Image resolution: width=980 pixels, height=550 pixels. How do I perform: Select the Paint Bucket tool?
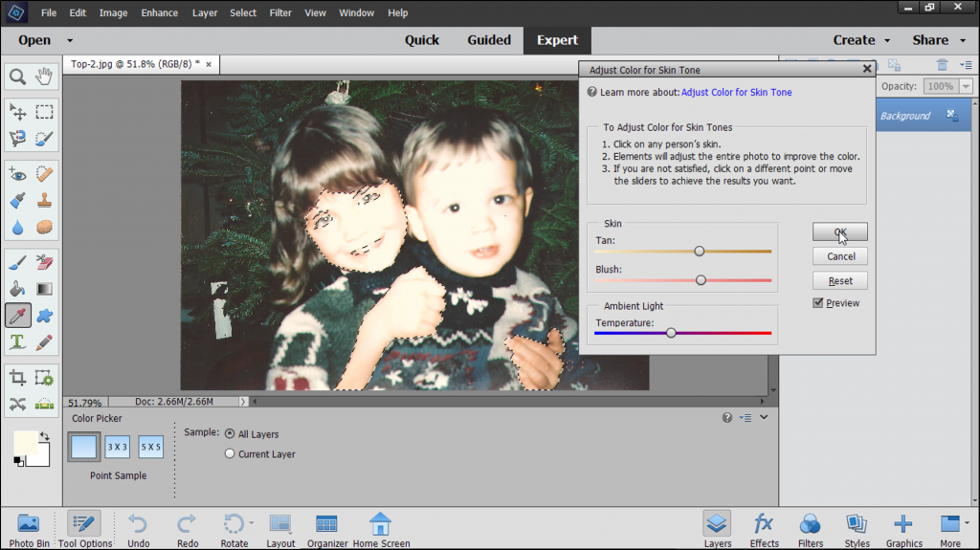[17, 289]
